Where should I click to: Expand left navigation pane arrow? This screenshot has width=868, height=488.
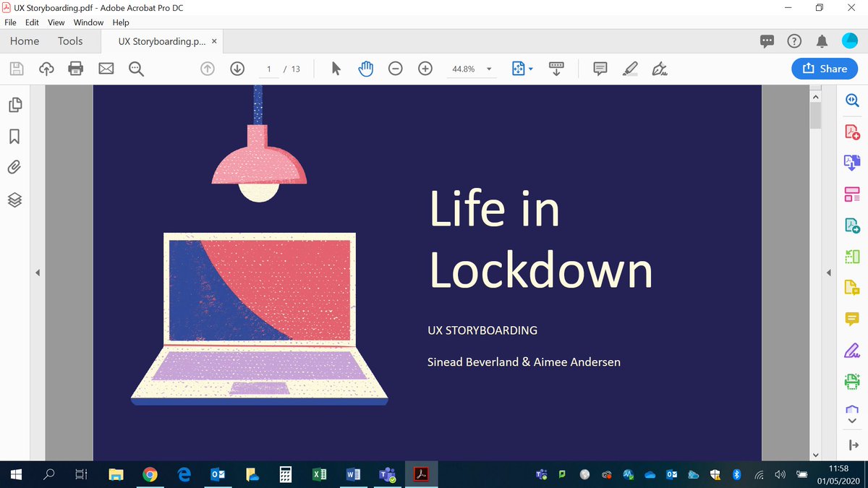click(x=38, y=273)
